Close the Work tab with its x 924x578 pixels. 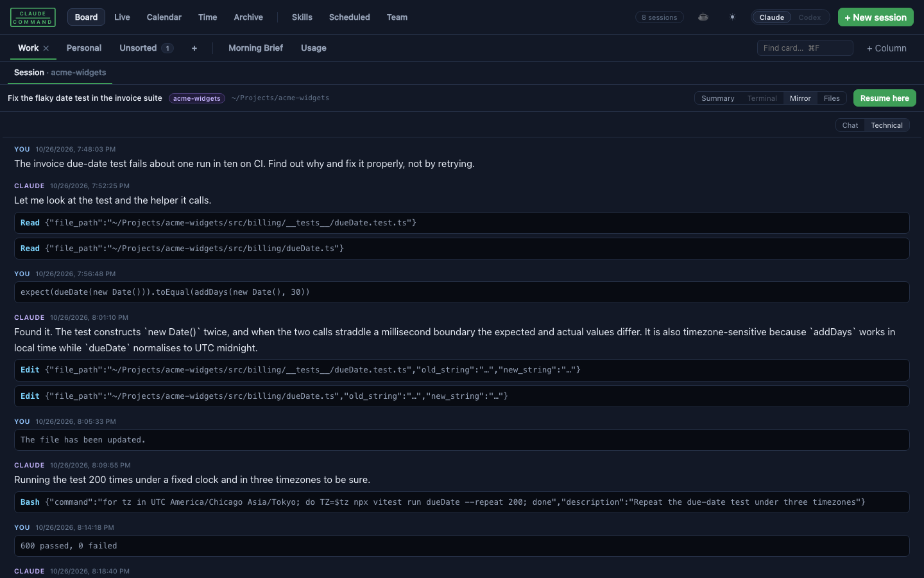click(46, 48)
